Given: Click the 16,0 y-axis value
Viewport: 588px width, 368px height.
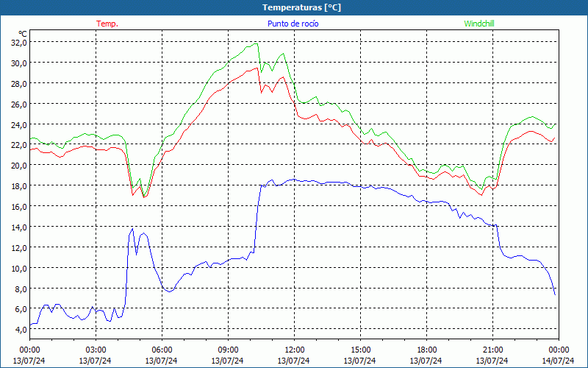Looking at the screenshot, I should click(x=19, y=207).
